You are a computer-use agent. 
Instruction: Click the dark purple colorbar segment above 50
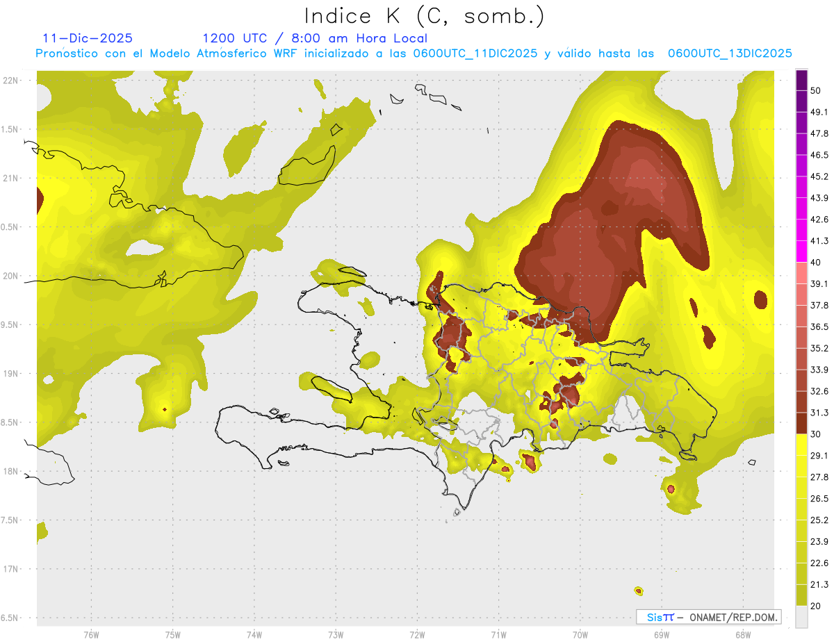[x=801, y=80]
